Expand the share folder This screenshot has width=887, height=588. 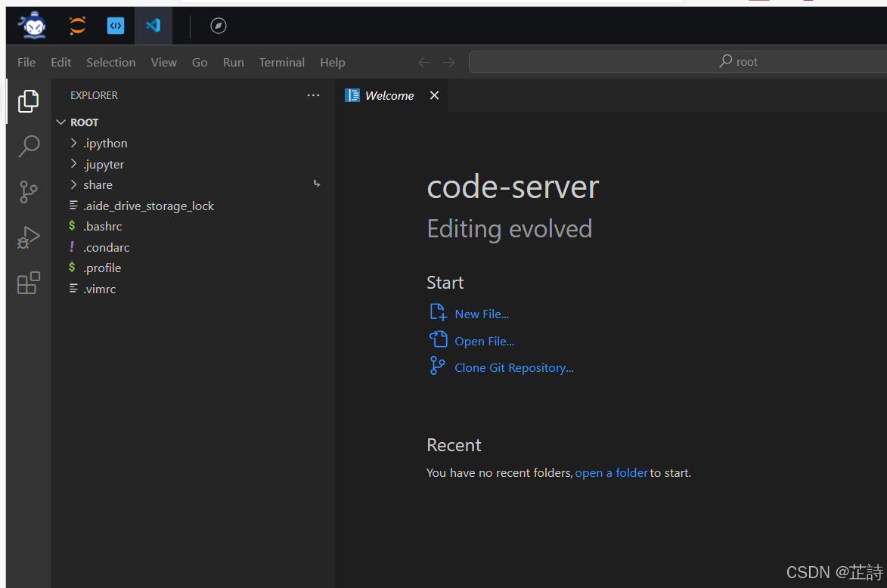[73, 185]
